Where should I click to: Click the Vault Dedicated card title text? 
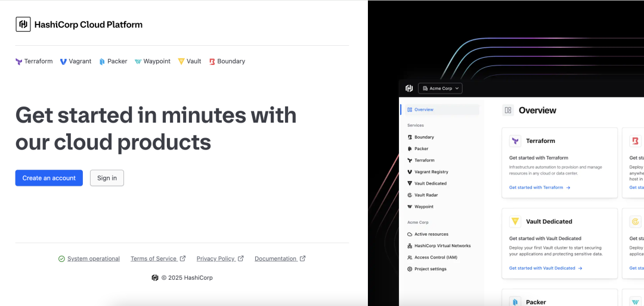point(549,221)
